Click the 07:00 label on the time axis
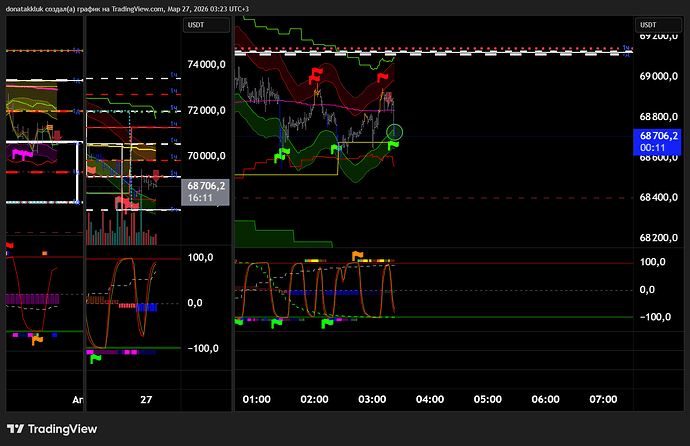Viewport: 690px width, 446px height. [601, 398]
